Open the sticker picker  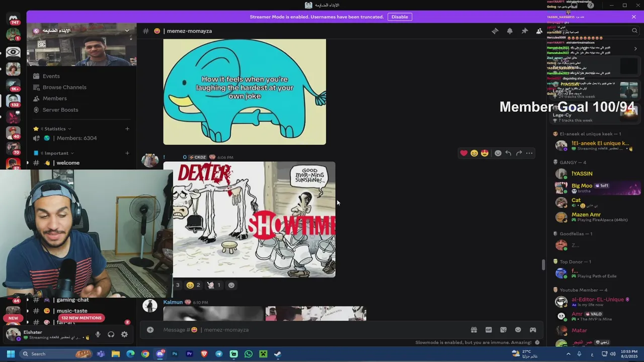point(503,330)
